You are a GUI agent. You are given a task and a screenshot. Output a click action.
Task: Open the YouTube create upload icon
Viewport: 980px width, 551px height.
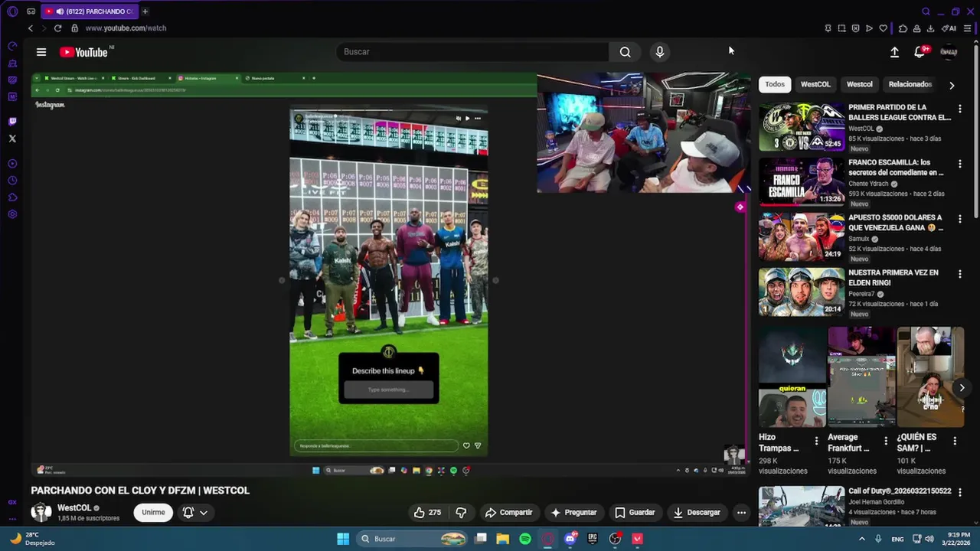[894, 52]
